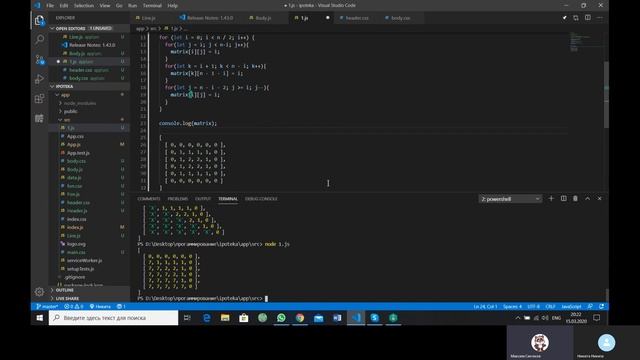The image size is (640, 360).
Task: Expand the Outline section
Action: (x=89, y=290)
